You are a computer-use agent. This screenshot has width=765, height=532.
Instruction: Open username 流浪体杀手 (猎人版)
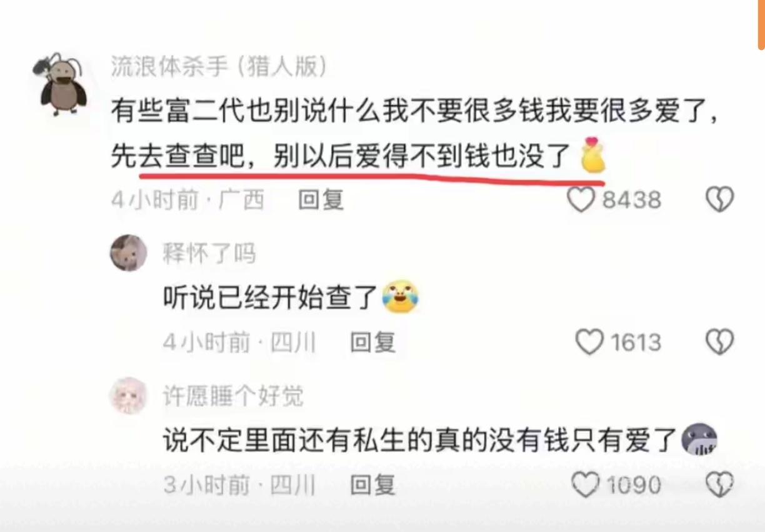coord(219,66)
